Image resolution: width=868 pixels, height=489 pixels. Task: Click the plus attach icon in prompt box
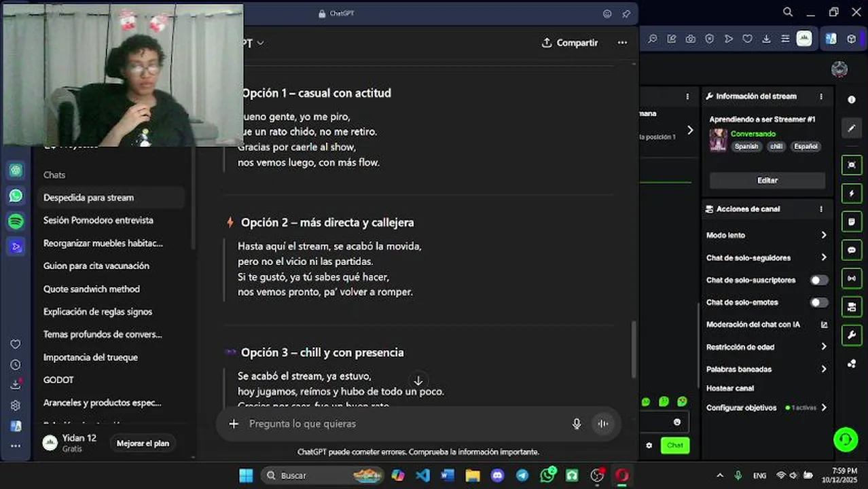pos(234,424)
